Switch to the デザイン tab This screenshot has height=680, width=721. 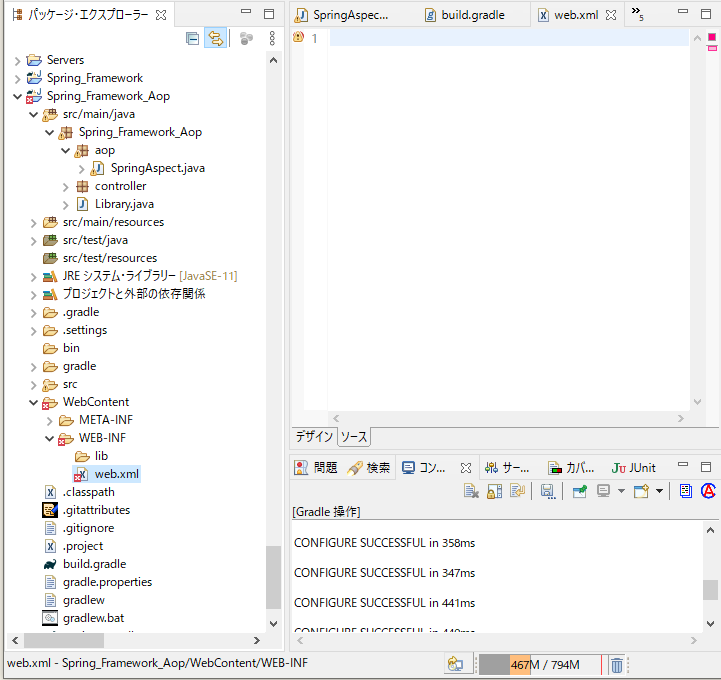pyautogui.click(x=314, y=437)
